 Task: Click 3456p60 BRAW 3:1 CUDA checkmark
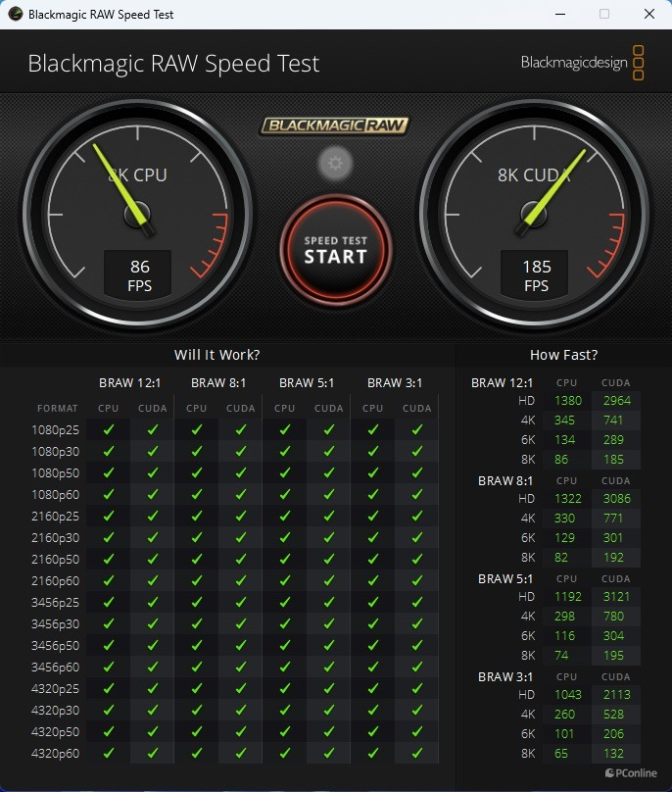click(417, 668)
